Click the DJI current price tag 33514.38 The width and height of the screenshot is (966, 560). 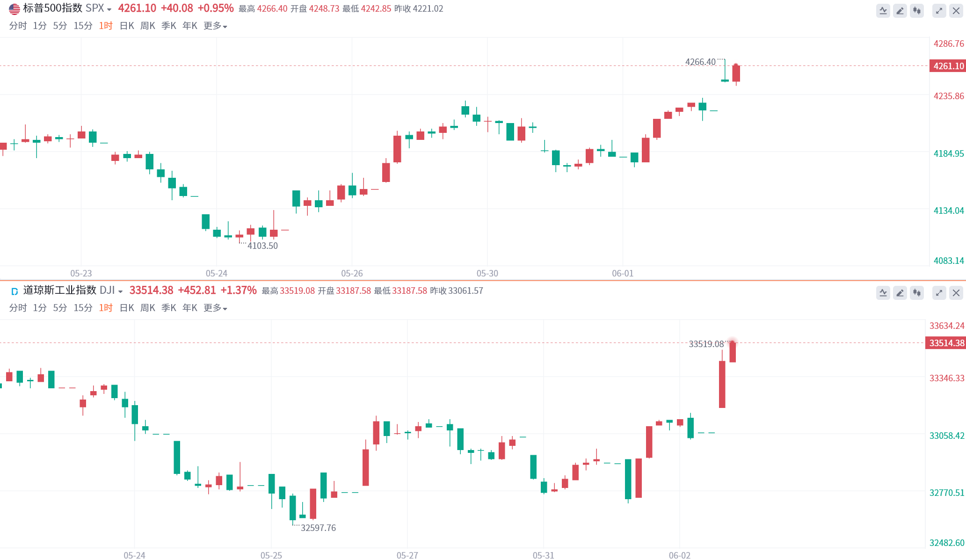coord(946,343)
